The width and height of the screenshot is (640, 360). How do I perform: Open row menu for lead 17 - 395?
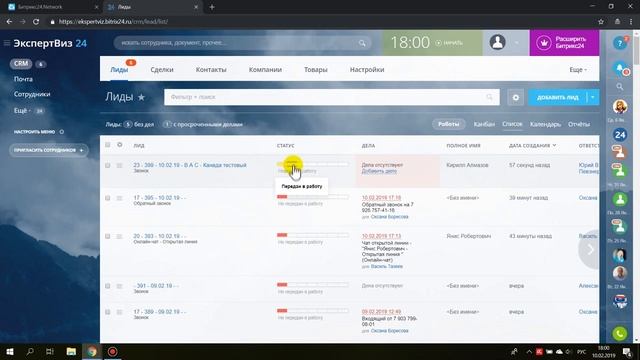pyautogui.click(x=119, y=198)
